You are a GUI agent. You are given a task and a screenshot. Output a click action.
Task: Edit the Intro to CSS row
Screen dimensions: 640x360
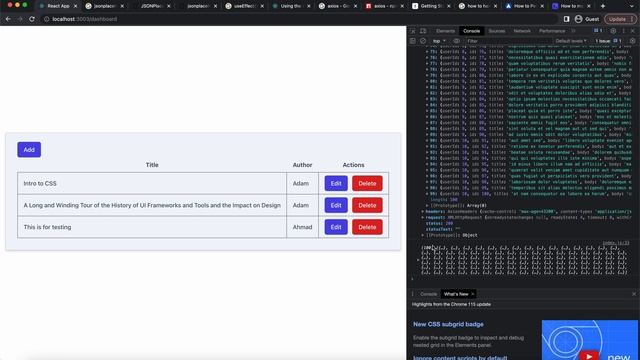click(x=336, y=183)
